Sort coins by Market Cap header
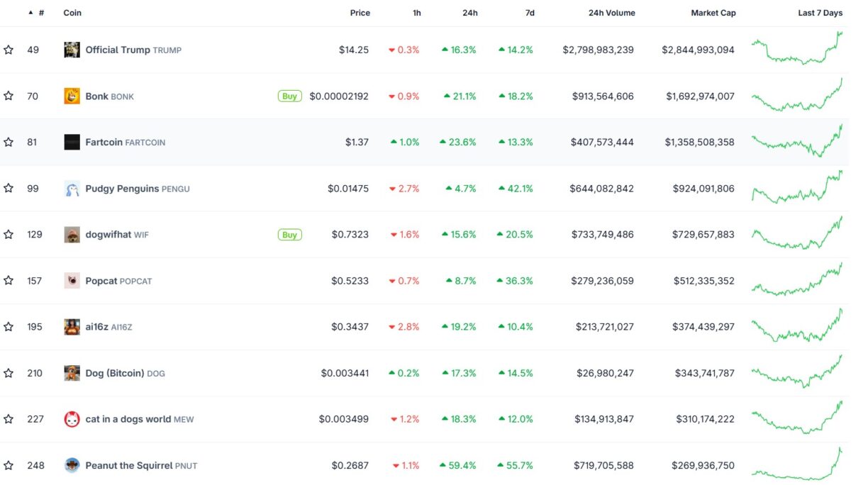The height and width of the screenshot is (485, 868). pyautogui.click(x=713, y=12)
